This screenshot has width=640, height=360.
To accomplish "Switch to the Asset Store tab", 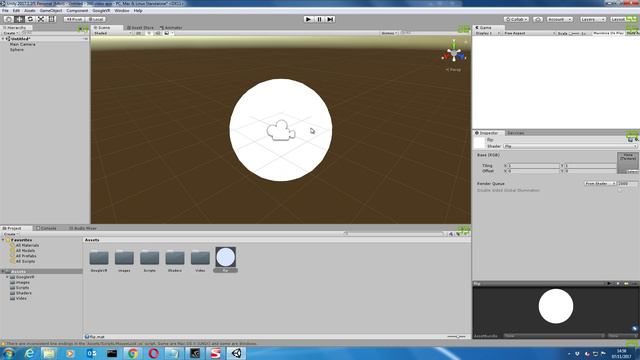I will pos(140,28).
